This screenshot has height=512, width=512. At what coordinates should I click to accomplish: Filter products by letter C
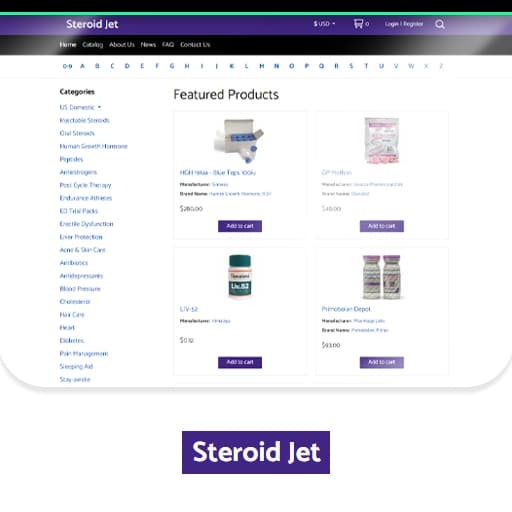click(112, 66)
